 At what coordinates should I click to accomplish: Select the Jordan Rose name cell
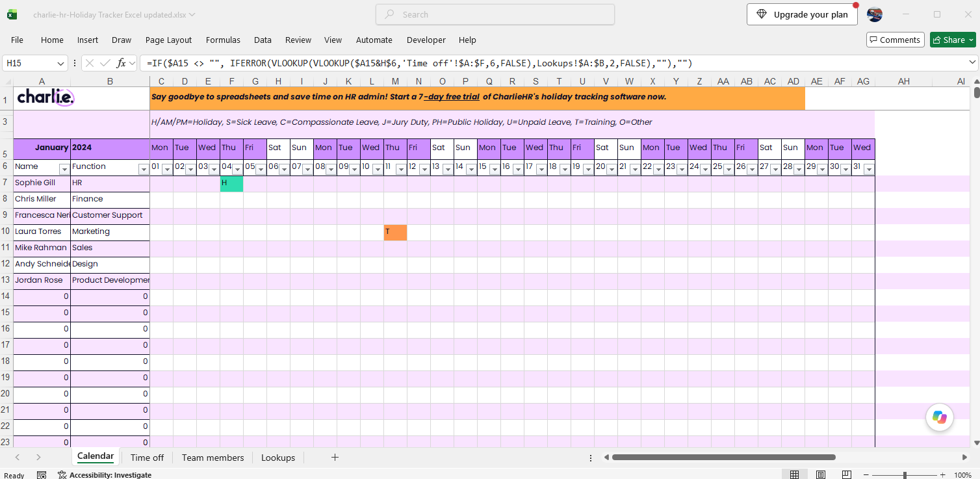(42, 281)
